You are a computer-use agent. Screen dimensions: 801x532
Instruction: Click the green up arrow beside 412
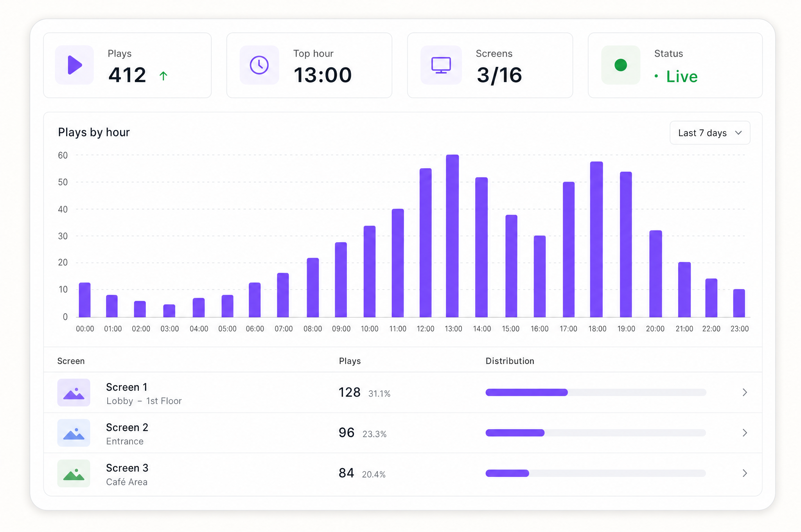[163, 75]
